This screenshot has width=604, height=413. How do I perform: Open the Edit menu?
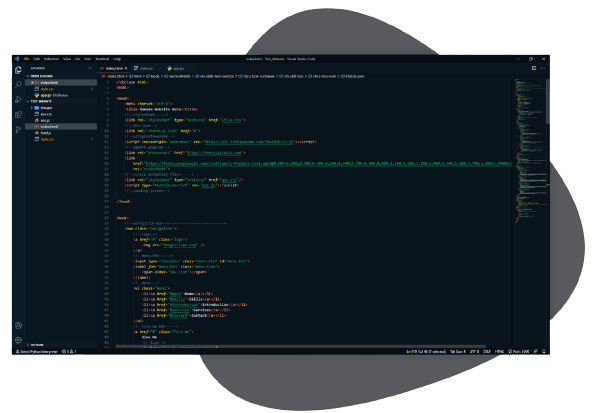(37, 59)
